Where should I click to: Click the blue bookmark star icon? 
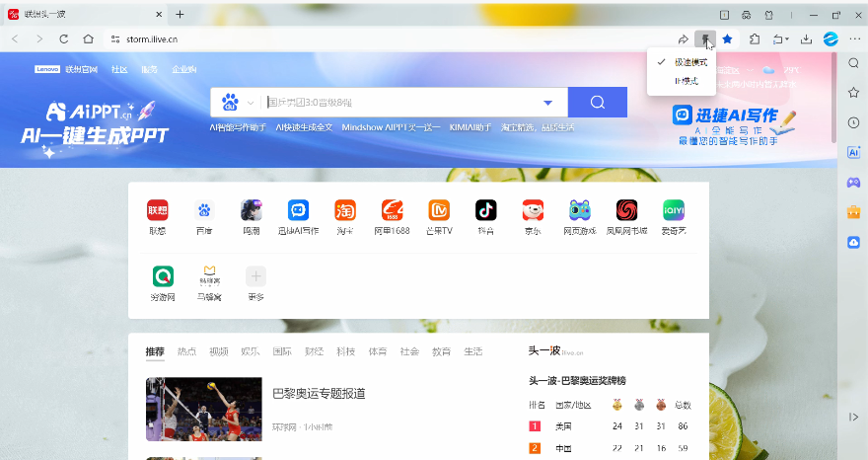[727, 38]
